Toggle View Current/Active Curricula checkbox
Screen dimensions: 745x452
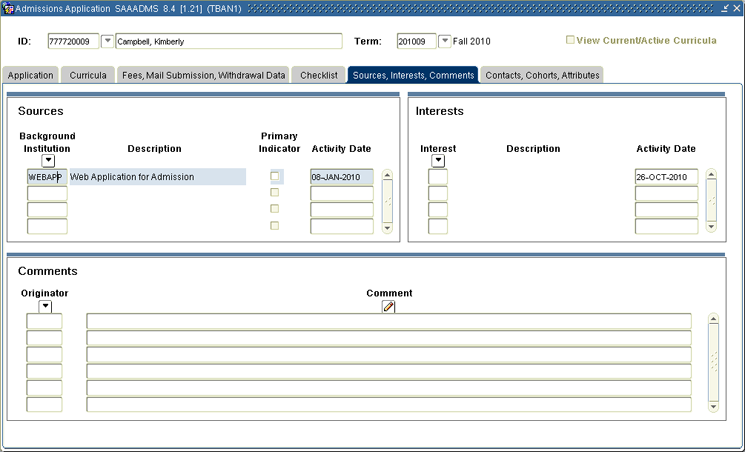tap(570, 40)
